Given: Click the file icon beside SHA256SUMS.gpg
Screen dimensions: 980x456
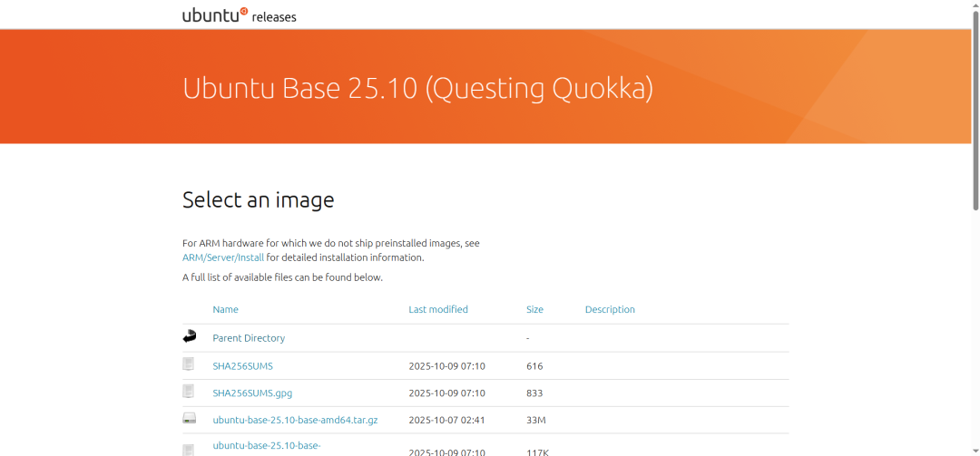Looking at the screenshot, I should click(189, 392).
